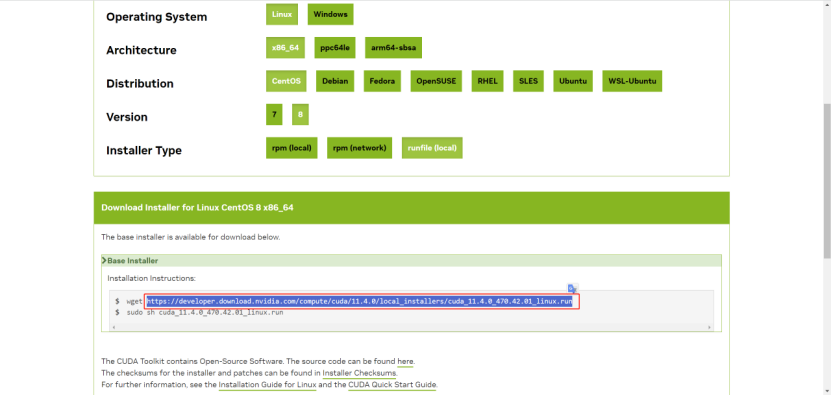The height and width of the screenshot is (396, 831).
Task: Select Linux operating system
Action: coord(282,14)
